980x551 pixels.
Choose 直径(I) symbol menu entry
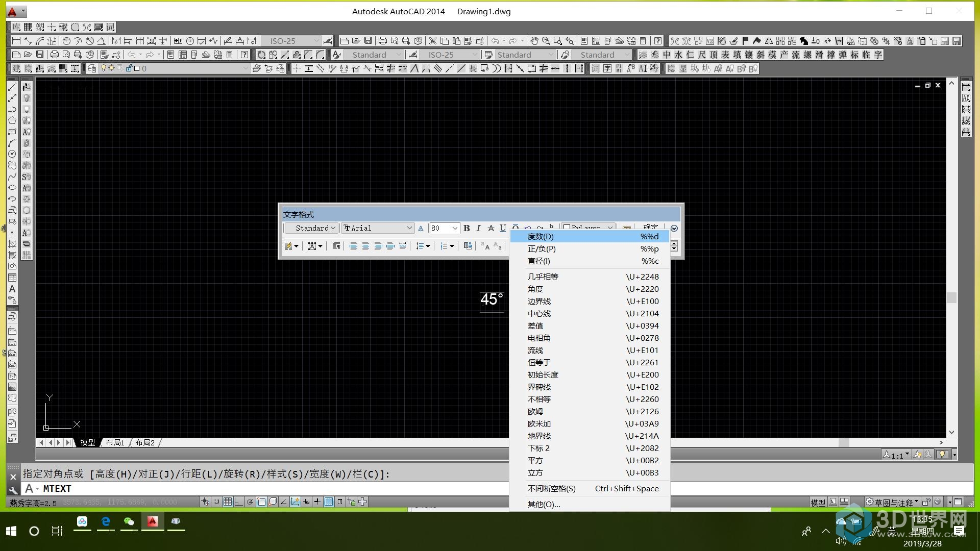tap(590, 261)
